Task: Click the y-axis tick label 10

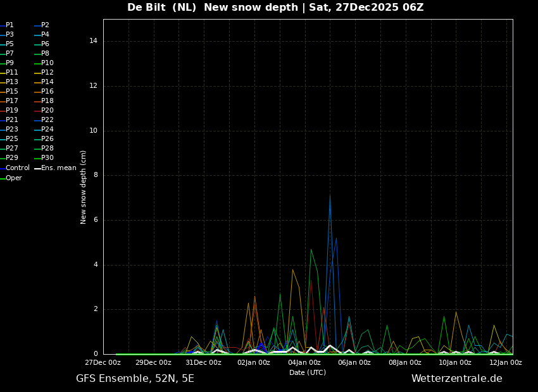Action: [x=93, y=130]
